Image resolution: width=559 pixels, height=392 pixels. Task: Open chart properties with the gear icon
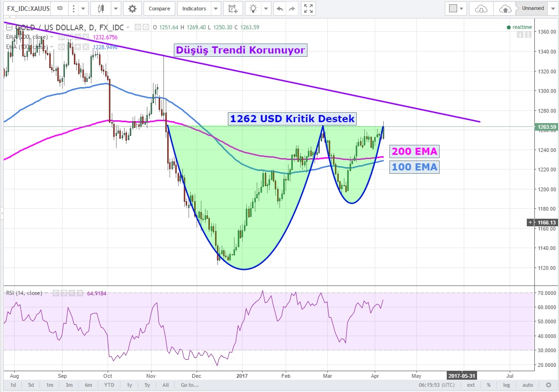pos(132,9)
